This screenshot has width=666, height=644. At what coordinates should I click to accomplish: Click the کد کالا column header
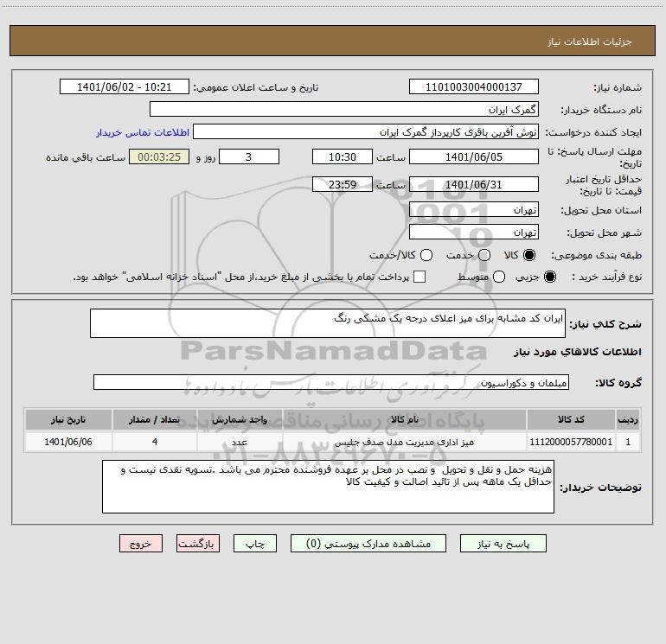coord(571,419)
